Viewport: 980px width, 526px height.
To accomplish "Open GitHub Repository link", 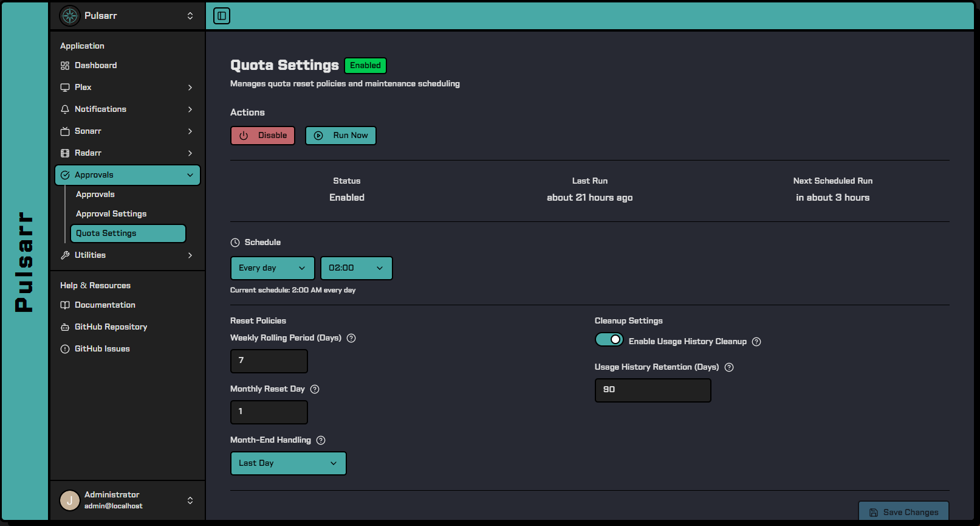I will [128, 327].
